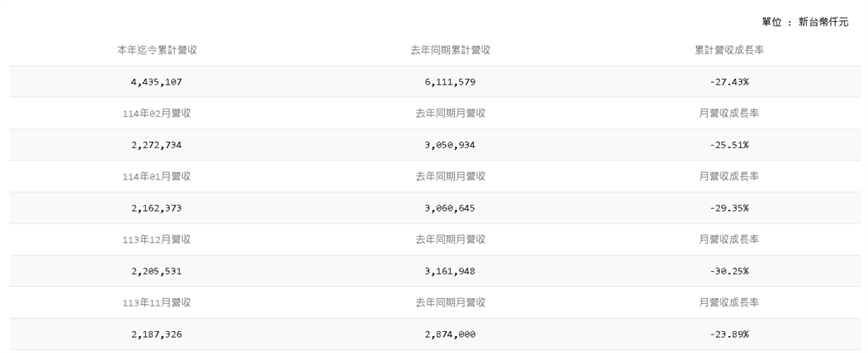Click 去年同期月營收 in the 113年12月營收 row
The image size is (868, 353).
pyautogui.click(x=450, y=240)
